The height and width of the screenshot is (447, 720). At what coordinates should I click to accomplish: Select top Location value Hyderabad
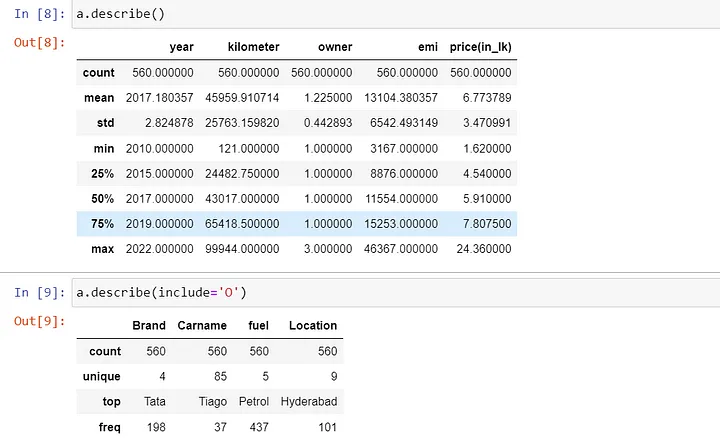(309, 402)
